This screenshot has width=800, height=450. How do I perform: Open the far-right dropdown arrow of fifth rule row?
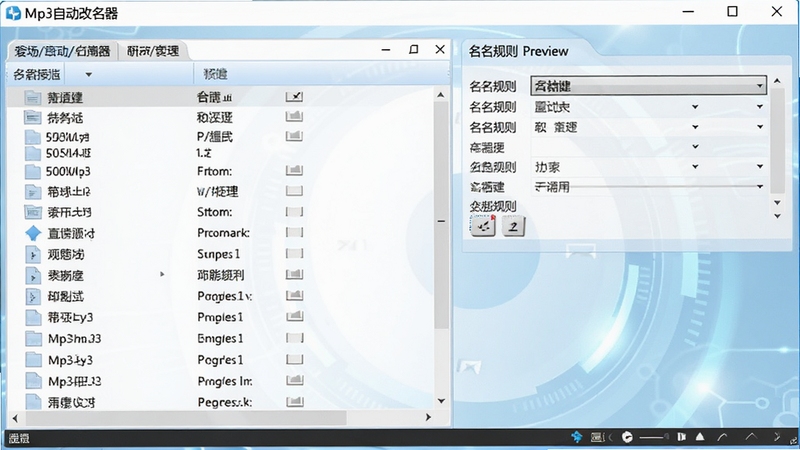(760, 166)
